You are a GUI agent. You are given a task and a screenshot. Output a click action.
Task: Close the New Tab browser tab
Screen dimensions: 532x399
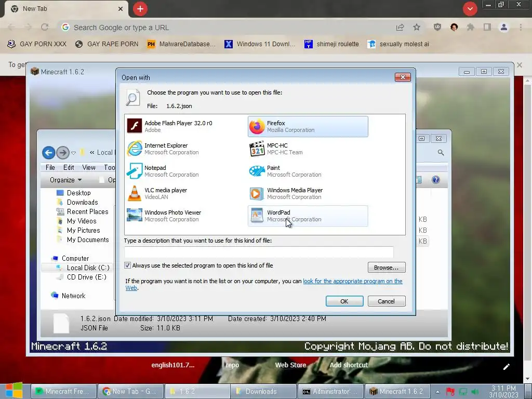tap(121, 9)
